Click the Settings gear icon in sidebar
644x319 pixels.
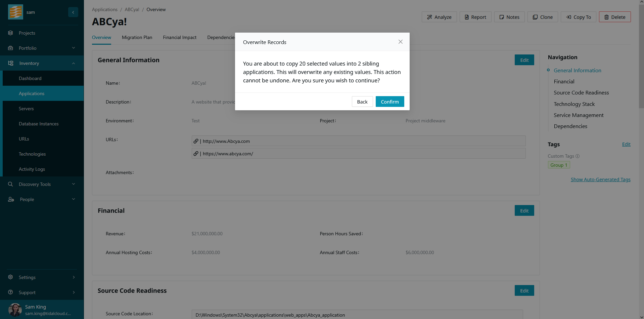(11, 277)
